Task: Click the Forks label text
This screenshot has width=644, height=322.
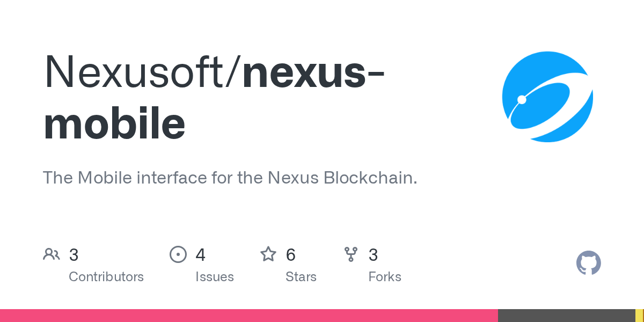Action: pyautogui.click(x=385, y=277)
